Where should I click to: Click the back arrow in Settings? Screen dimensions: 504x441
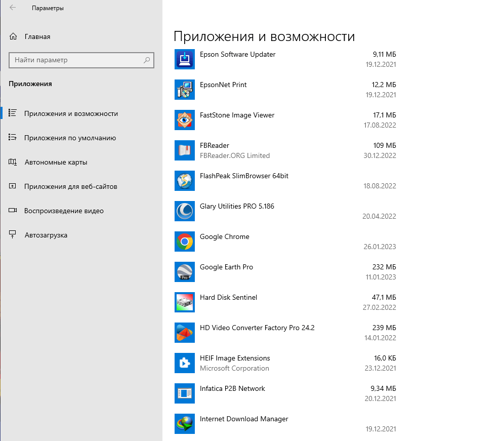(13, 8)
